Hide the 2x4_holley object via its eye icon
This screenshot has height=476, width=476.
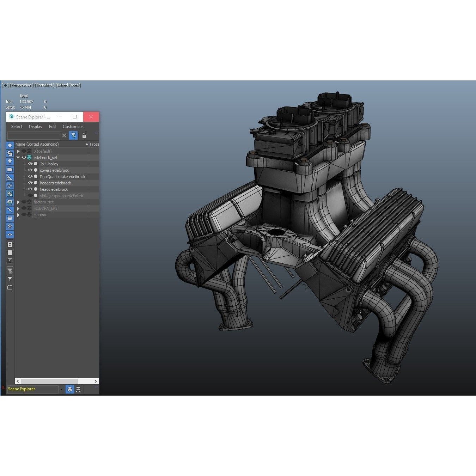click(x=30, y=164)
